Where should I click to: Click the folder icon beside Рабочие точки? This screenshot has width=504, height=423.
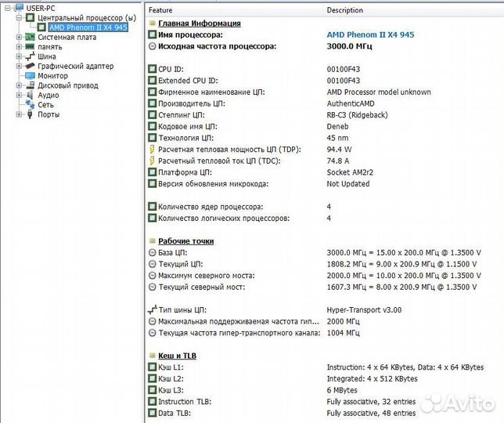153,241
